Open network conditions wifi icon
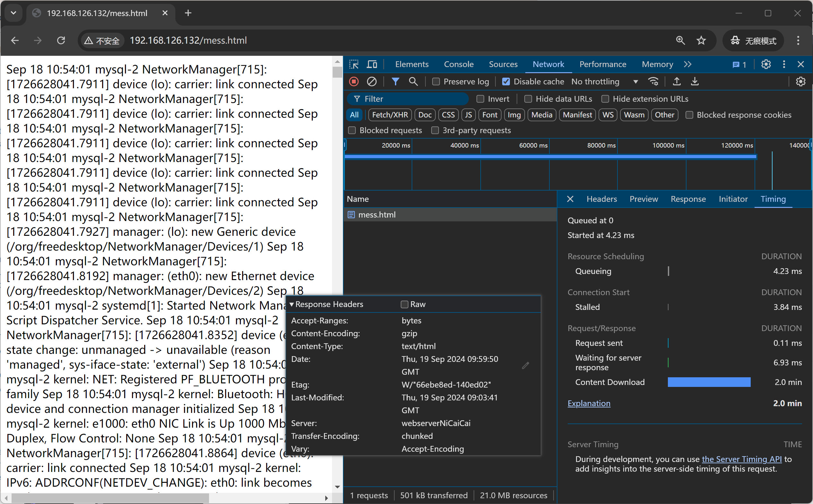The width and height of the screenshot is (813, 504). point(653,82)
